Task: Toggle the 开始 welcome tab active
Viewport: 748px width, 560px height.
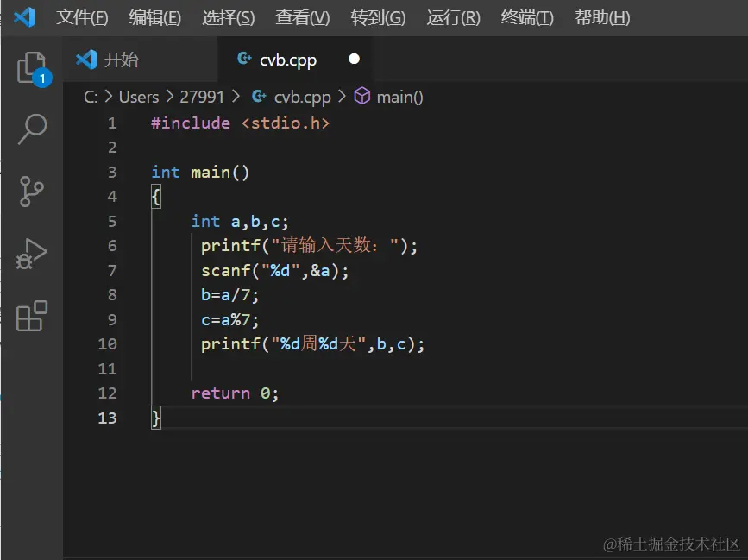Action: point(121,60)
